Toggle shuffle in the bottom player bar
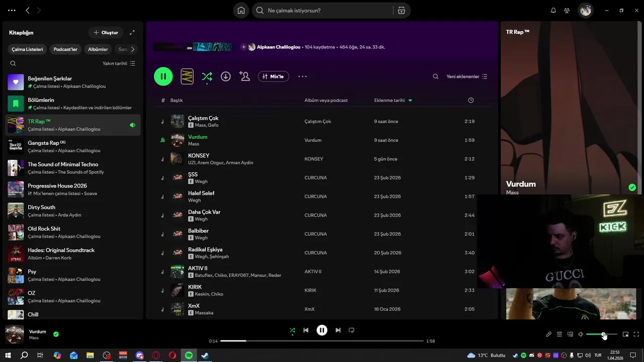Screen dimensions: 644x362 pos(292,330)
